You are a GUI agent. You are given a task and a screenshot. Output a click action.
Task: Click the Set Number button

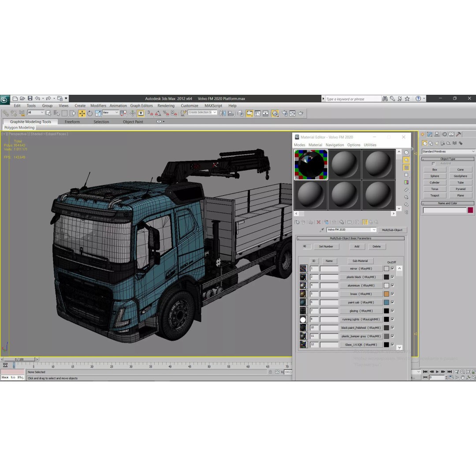[x=326, y=246]
